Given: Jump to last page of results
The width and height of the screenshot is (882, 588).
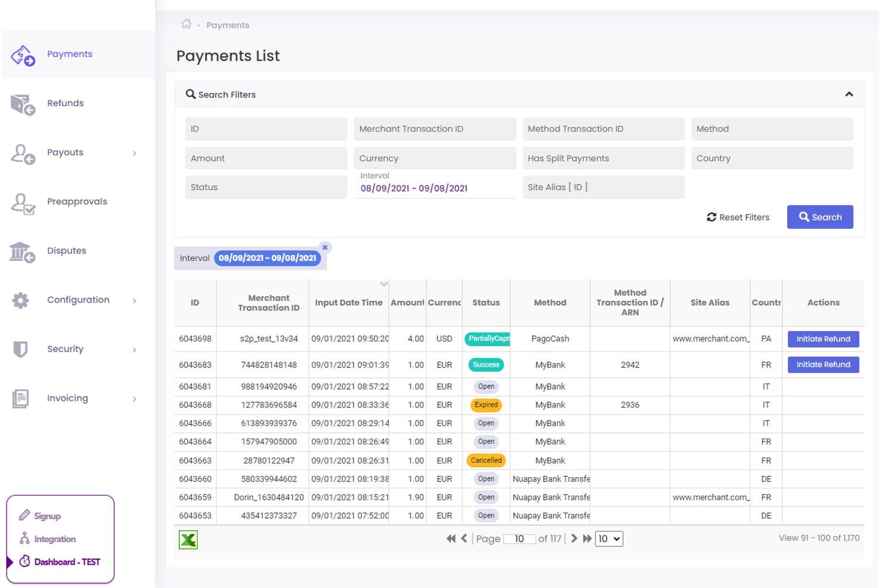Looking at the screenshot, I should [x=587, y=539].
